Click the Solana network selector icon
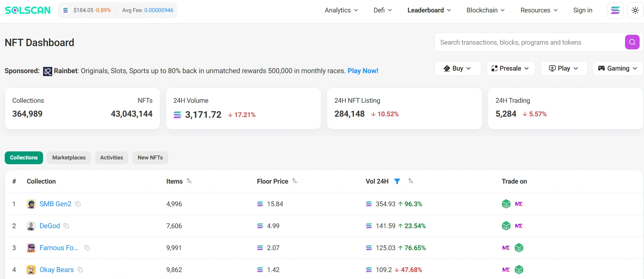 click(x=615, y=10)
